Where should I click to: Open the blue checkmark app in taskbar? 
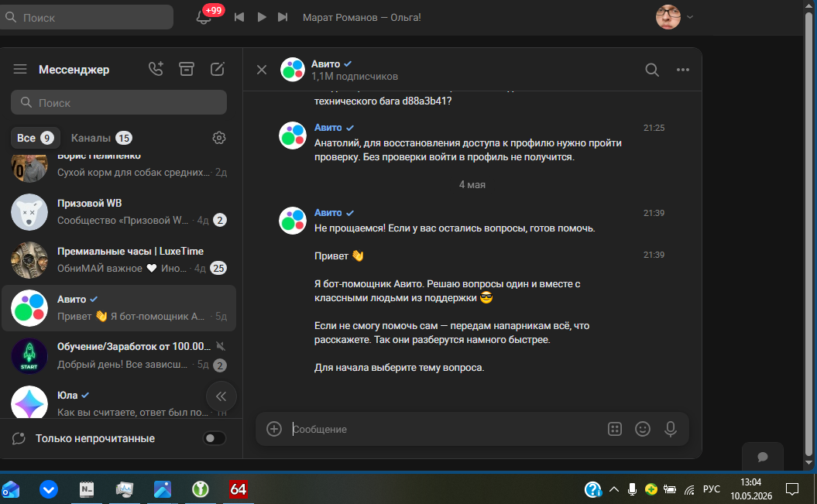pyautogui.click(x=49, y=489)
